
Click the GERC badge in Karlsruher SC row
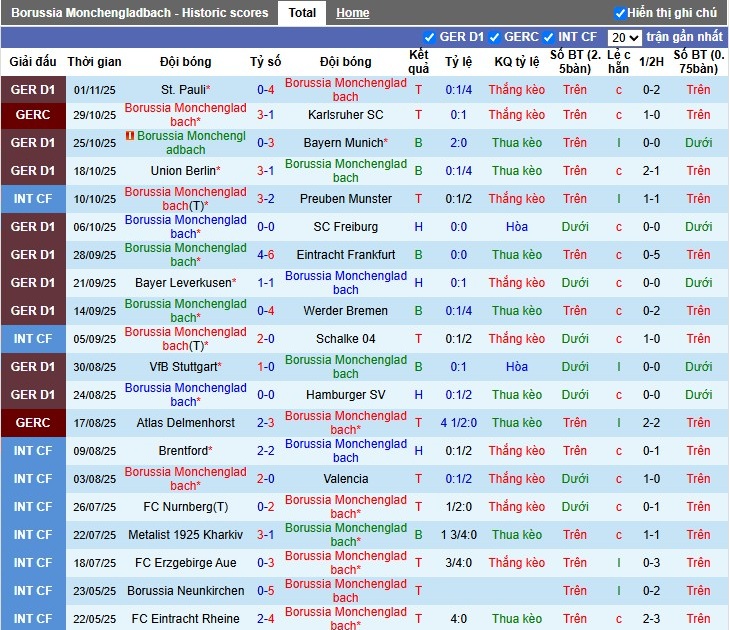click(x=33, y=115)
